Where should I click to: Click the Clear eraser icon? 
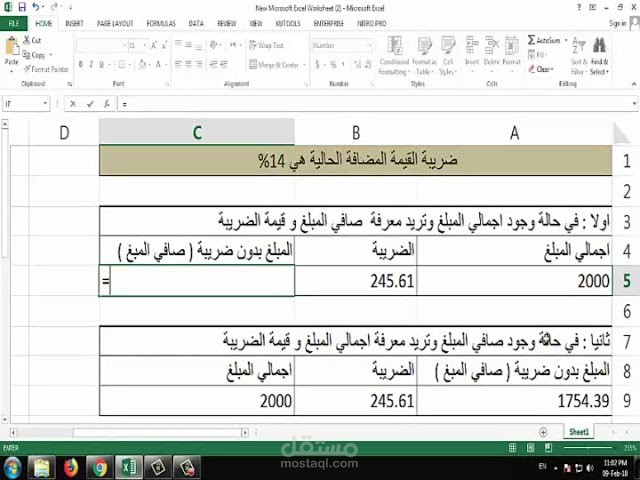point(531,69)
